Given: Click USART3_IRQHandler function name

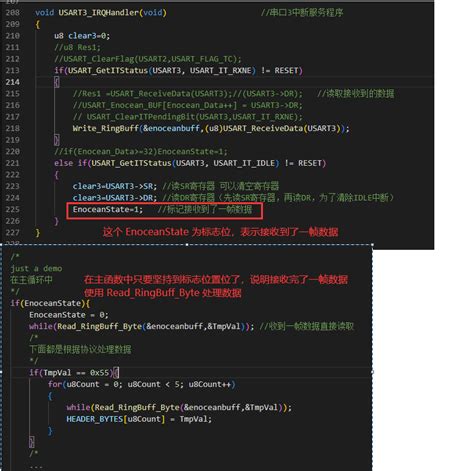Looking at the screenshot, I should [x=98, y=13].
